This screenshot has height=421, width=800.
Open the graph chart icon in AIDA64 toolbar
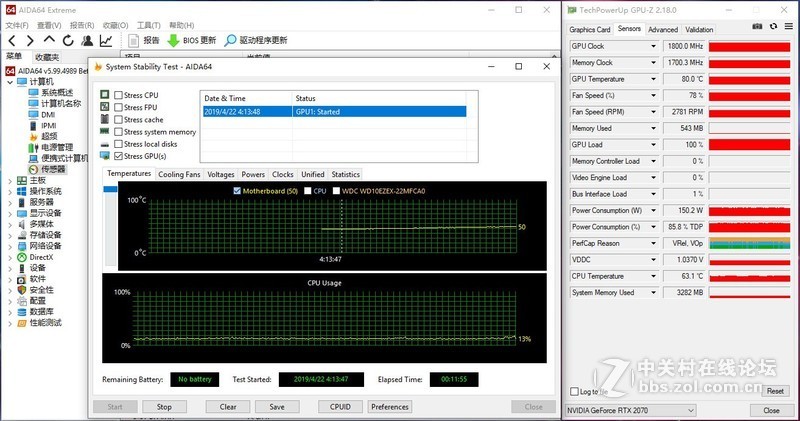tap(106, 40)
